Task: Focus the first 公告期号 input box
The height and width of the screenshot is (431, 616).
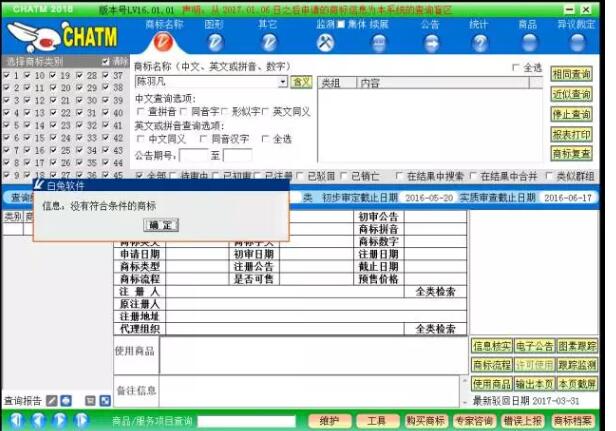Action: [x=194, y=155]
